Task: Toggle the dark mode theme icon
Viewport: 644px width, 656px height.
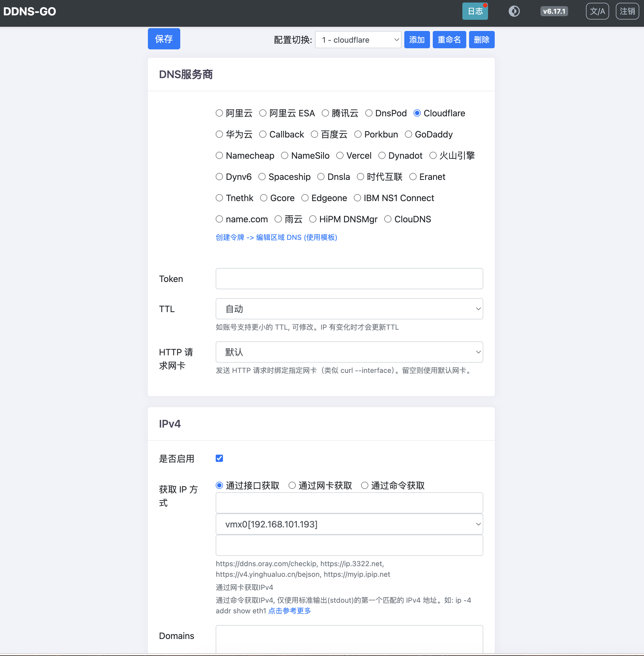Action: (514, 11)
